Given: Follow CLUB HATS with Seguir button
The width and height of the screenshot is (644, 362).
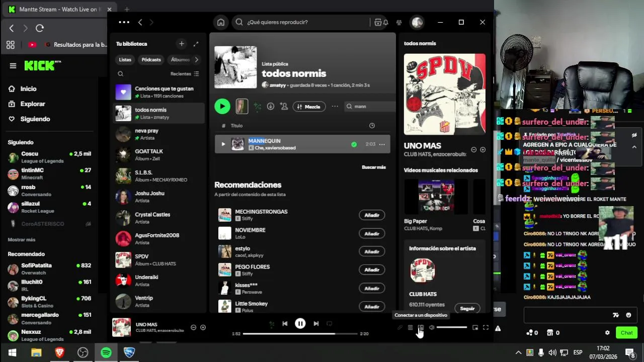Looking at the screenshot, I should pos(467,309).
